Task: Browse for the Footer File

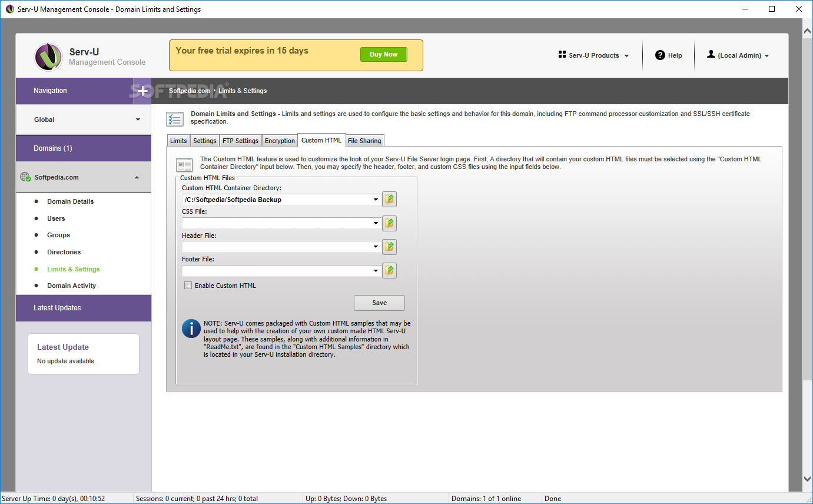Action: [389, 270]
